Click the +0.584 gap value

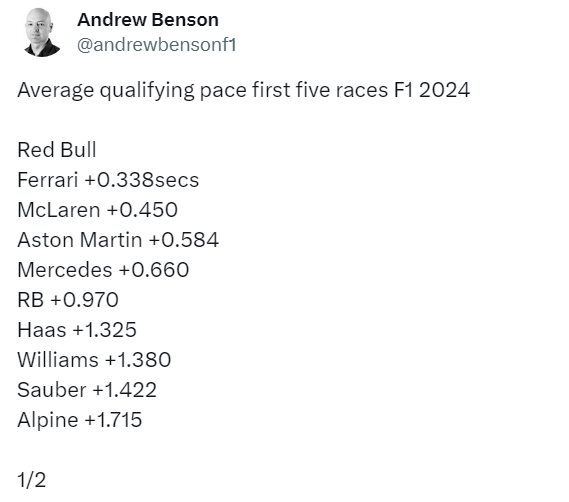[x=184, y=240]
